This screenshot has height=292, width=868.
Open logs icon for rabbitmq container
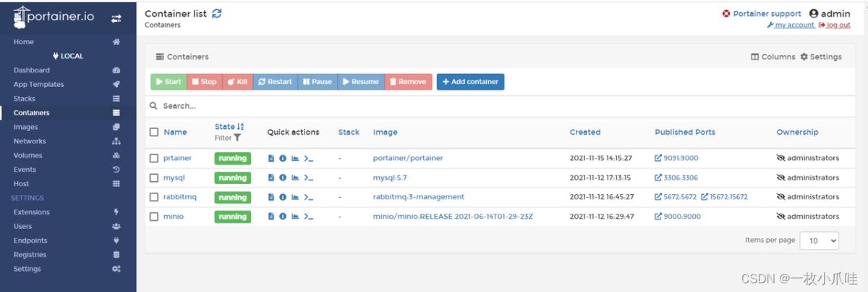(x=271, y=197)
